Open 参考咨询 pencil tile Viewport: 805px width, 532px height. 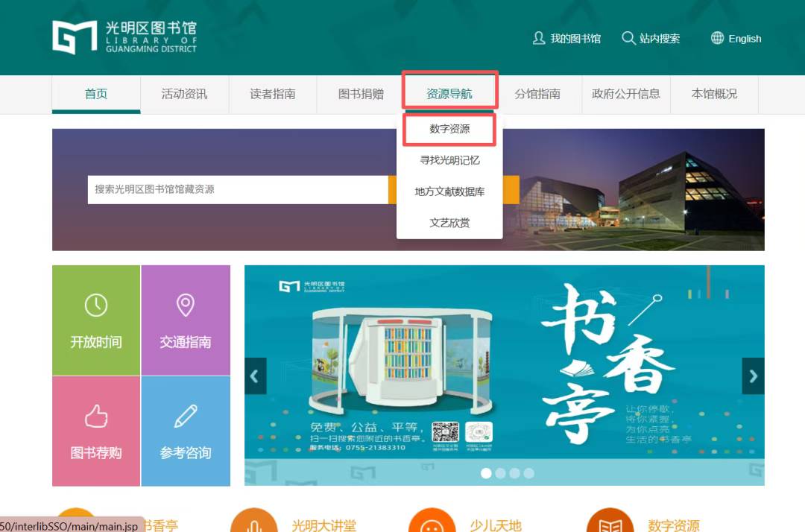click(185, 431)
